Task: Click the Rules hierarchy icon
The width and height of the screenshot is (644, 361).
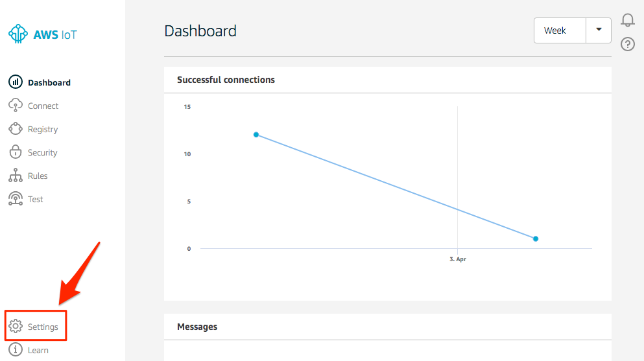Action: tap(16, 175)
